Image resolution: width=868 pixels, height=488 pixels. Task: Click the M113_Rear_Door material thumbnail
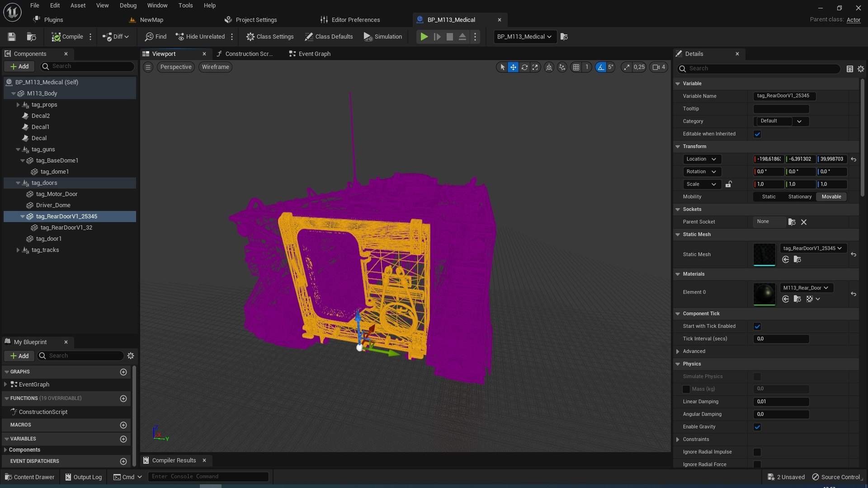764,294
